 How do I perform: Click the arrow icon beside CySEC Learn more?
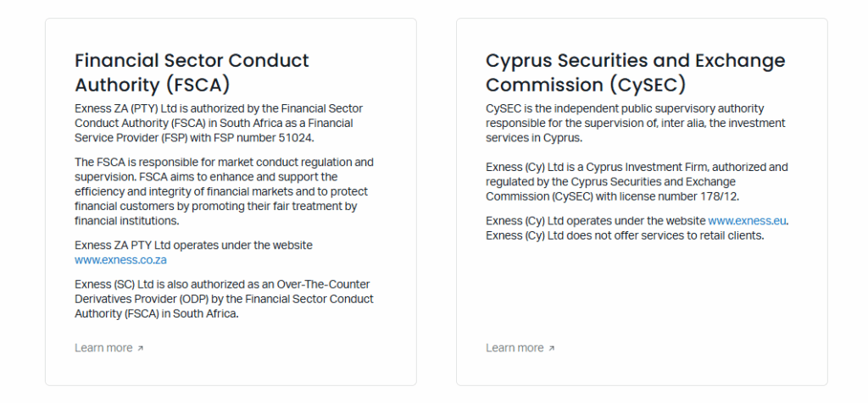pyautogui.click(x=552, y=349)
